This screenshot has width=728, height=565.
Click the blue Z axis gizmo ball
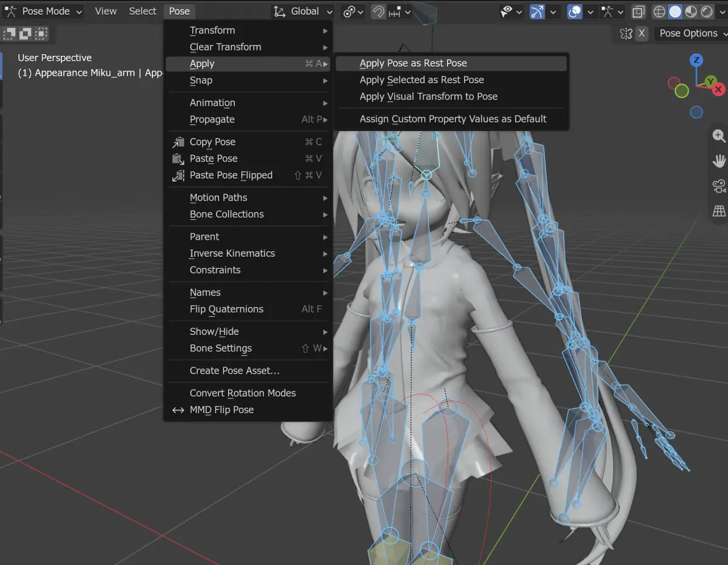pyautogui.click(x=697, y=60)
